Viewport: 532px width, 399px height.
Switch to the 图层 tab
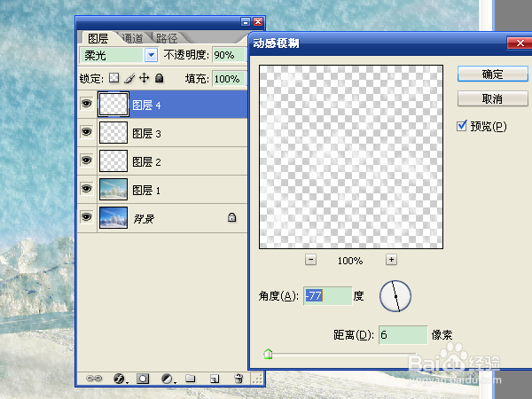point(98,38)
